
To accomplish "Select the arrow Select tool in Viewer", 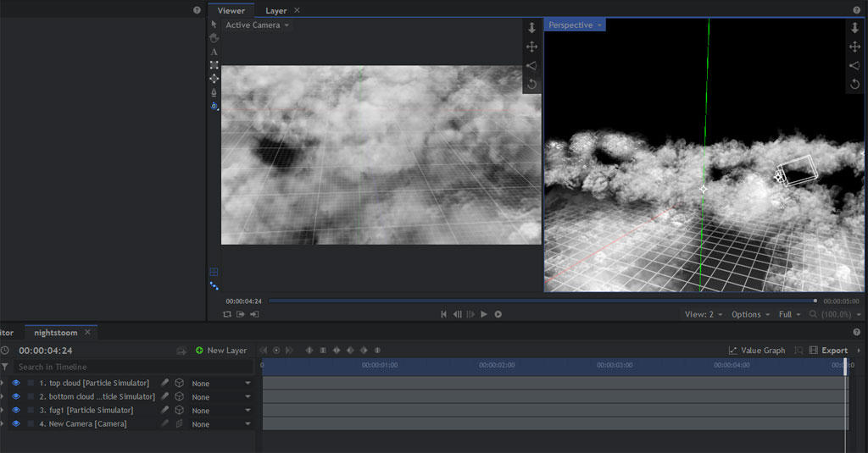I will pos(214,25).
